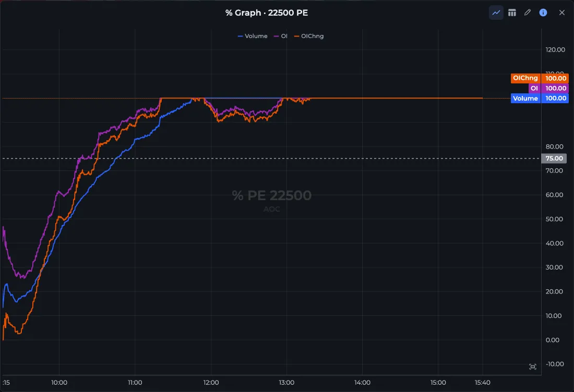Click the 75.00 dashed line label
Image resolution: width=574 pixels, height=392 pixels.
click(554, 158)
